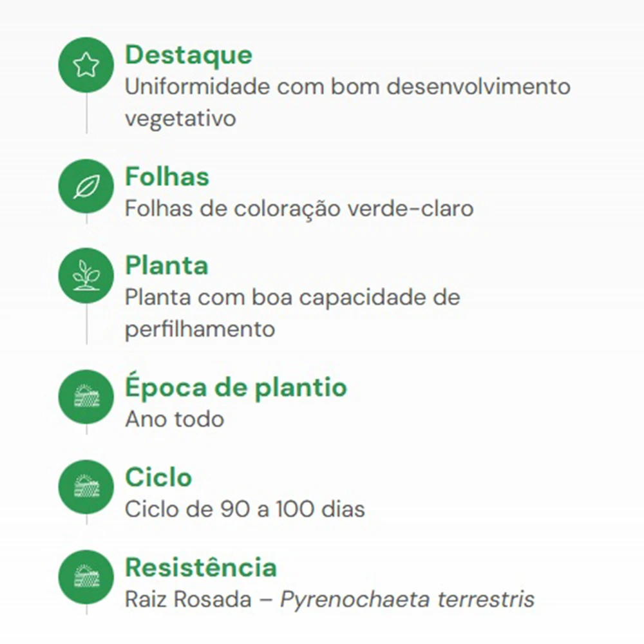
Task: Click the 'Folhas de coloração verde-claro' text
Action: pyautogui.click(x=299, y=209)
